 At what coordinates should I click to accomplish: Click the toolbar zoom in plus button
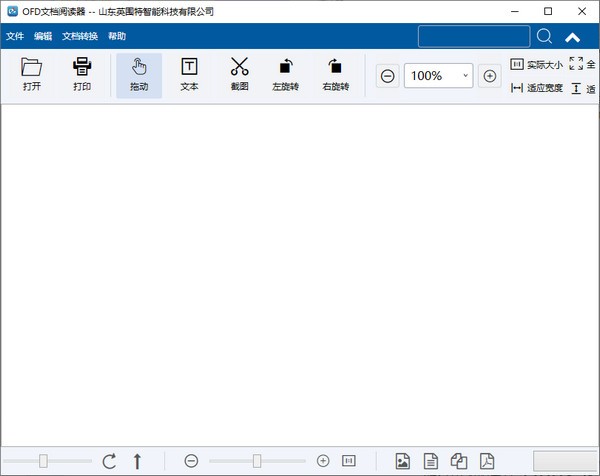tap(489, 76)
